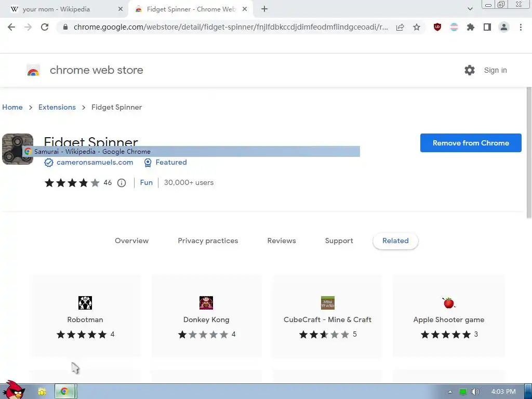Click the Robotman icon
Viewport: 532px width, 399px height.
click(x=85, y=303)
